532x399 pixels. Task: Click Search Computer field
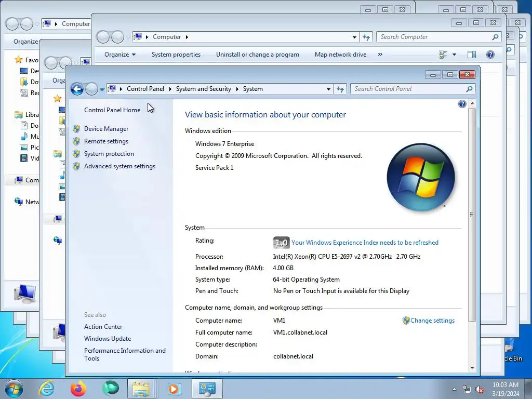pos(438,37)
